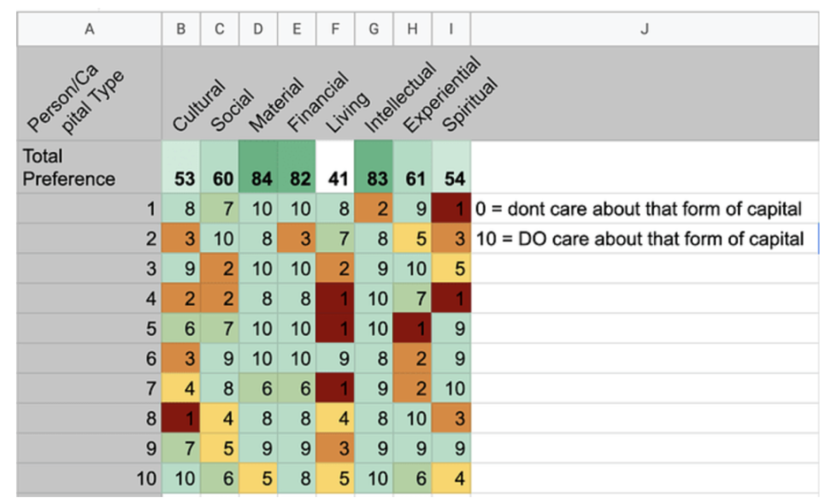Select the Total Preference label cell
Image resolution: width=831 pixels, height=504 pixels.
click(x=90, y=167)
